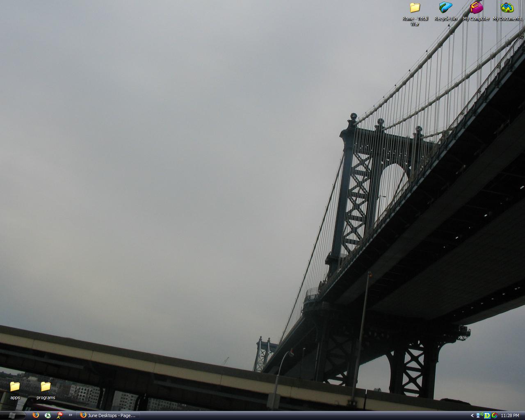Click the 11:28 PM taskbar clock
Viewport: 525px width, 420px height.
click(x=510, y=415)
